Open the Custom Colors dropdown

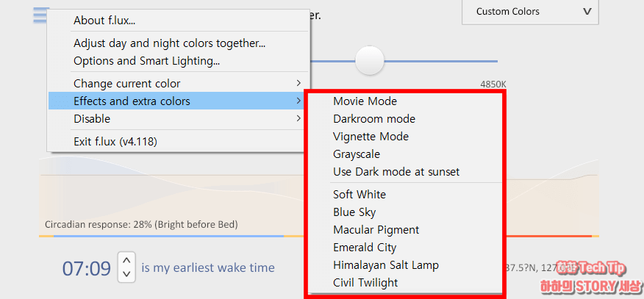coord(530,12)
